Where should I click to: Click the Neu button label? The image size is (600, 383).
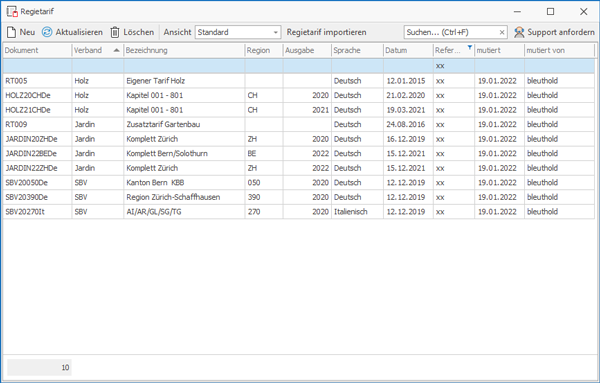point(27,32)
